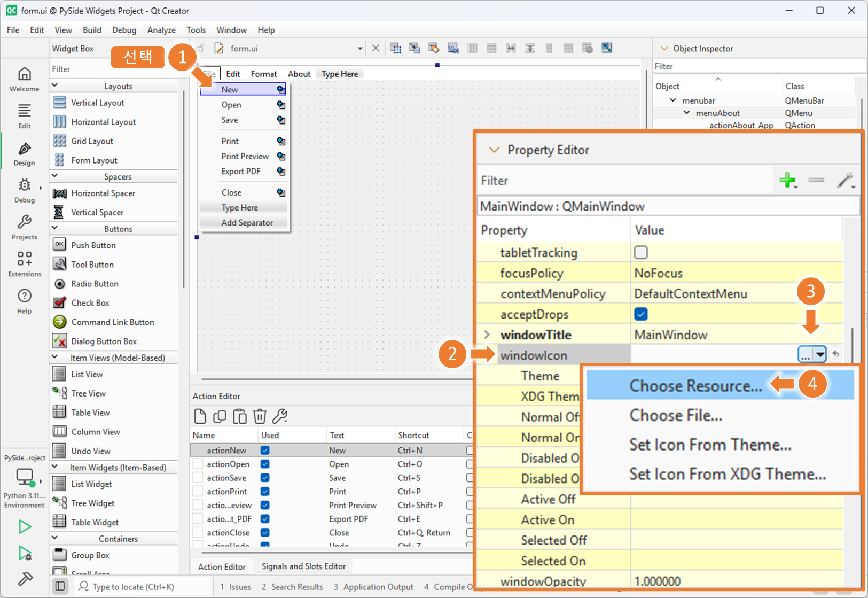Screen dimensions: 868x598
Task: Toggle Used checkbox for actionPrint
Action: click(265, 491)
